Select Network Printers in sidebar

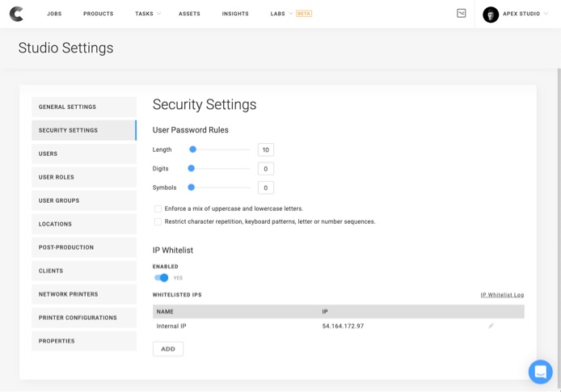tap(84, 294)
